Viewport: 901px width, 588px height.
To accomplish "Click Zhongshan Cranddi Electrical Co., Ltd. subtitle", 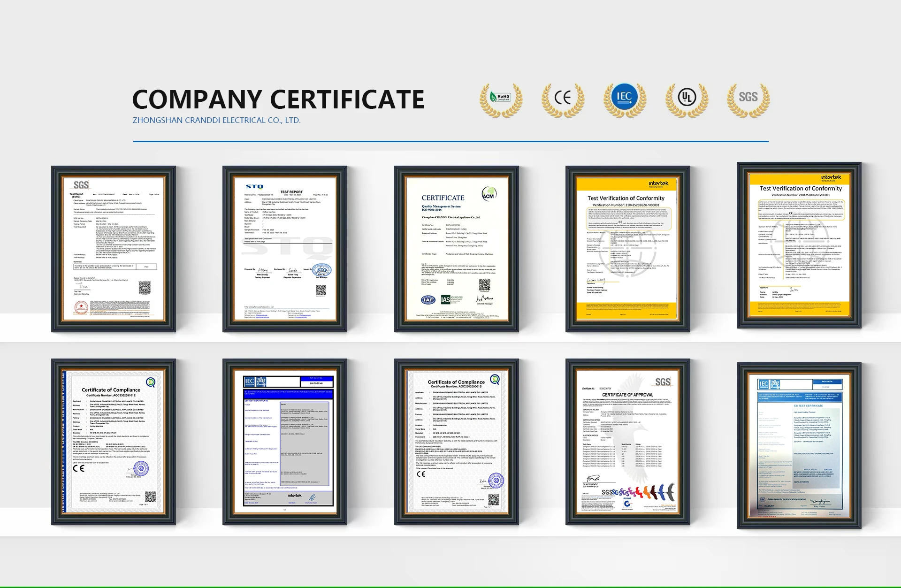I will point(216,120).
